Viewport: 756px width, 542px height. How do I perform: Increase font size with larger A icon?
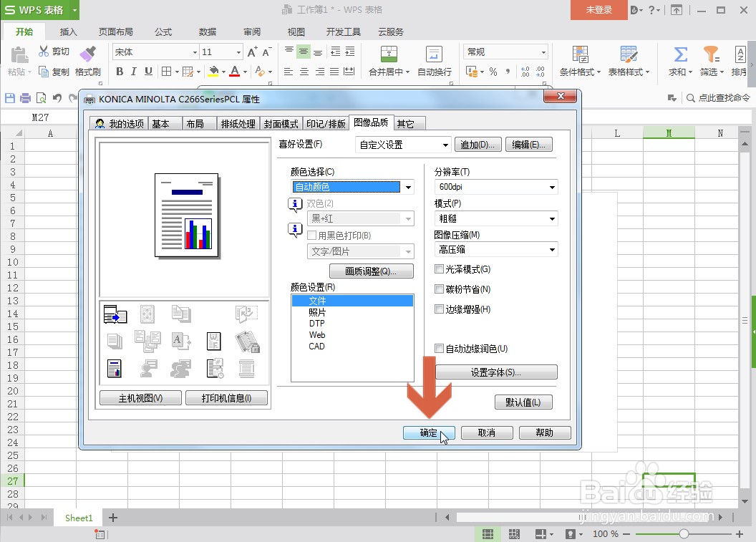coord(252,52)
